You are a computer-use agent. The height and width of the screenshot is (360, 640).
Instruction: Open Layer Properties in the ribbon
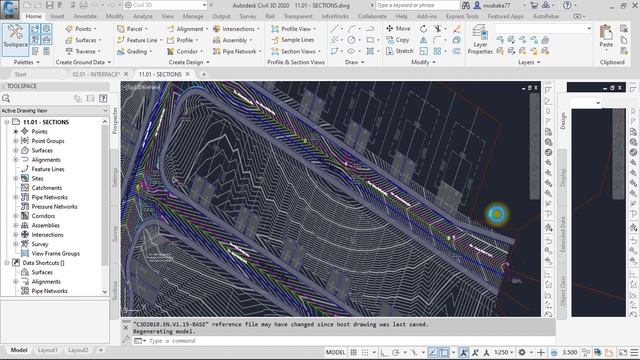tap(480, 39)
